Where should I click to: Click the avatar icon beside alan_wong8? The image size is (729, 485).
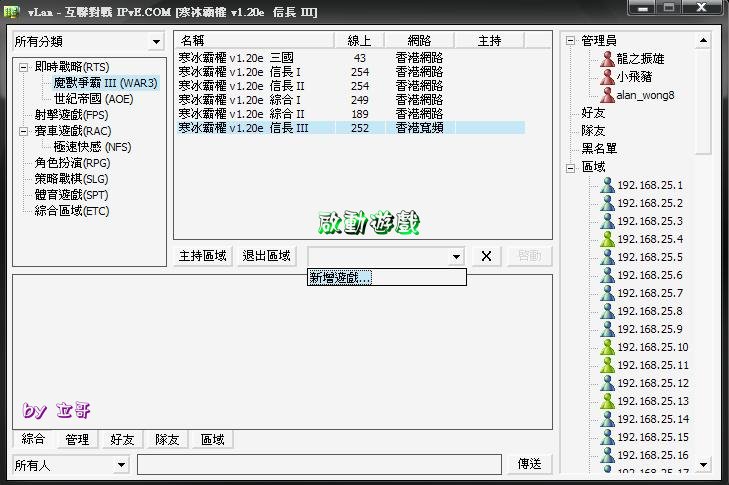pyautogui.click(x=606, y=95)
